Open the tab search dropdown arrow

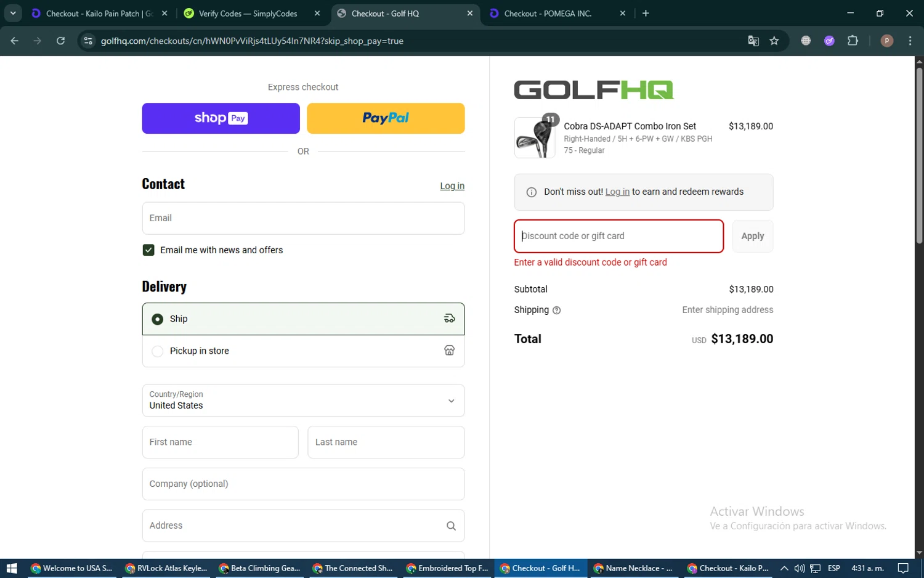pyautogui.click(x=13, y=13)
